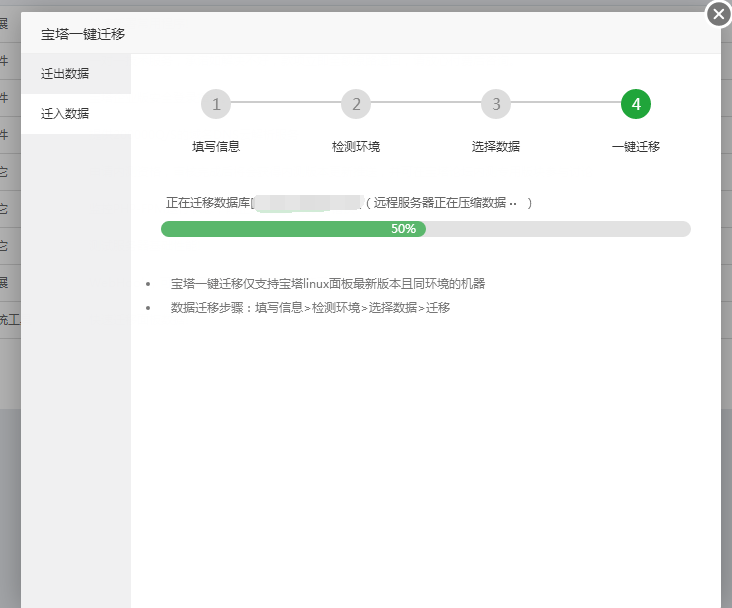Click the note about linux面板最新版本
The width and height of the screenshot is (732, 608).
[328, 284]
